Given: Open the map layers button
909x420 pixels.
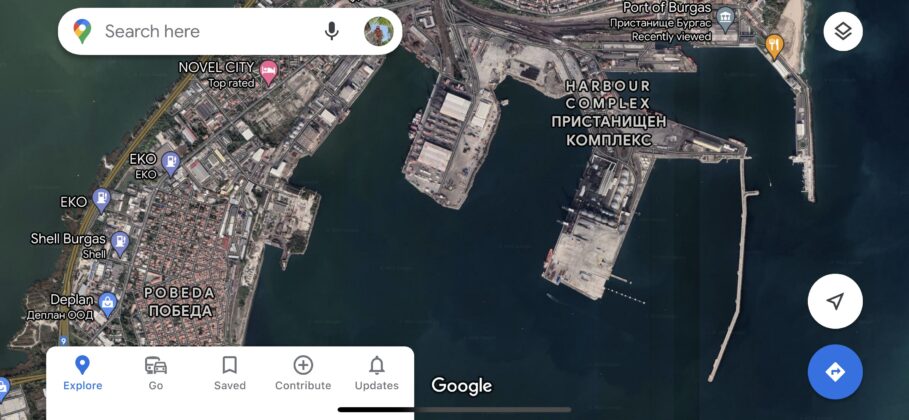Looking at the screenshot, I should click(x=843, y=31).
